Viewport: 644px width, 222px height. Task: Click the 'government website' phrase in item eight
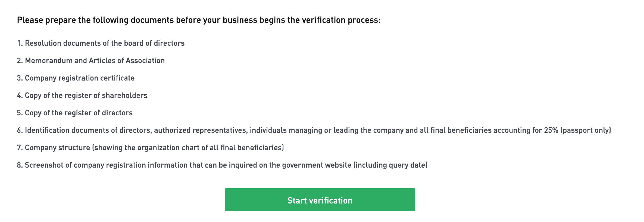[317, 165]
